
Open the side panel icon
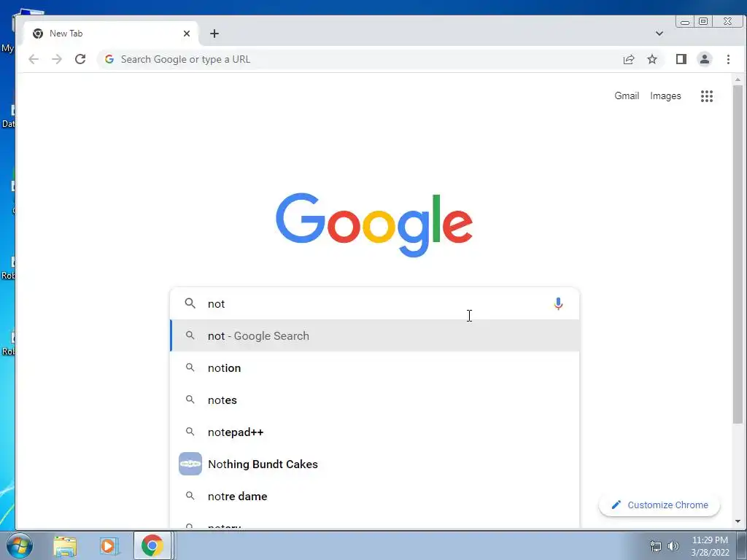pyautogui.click(x=681, y=59)
